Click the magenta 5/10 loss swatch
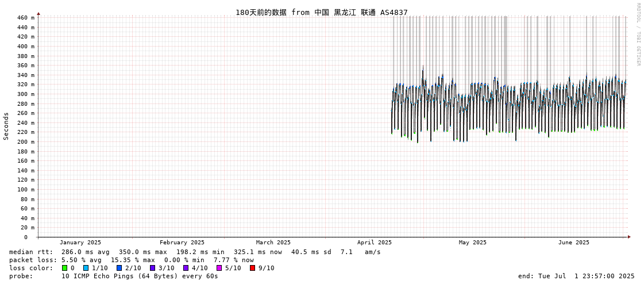Screen dimensions: 644x284 (219, 268)
